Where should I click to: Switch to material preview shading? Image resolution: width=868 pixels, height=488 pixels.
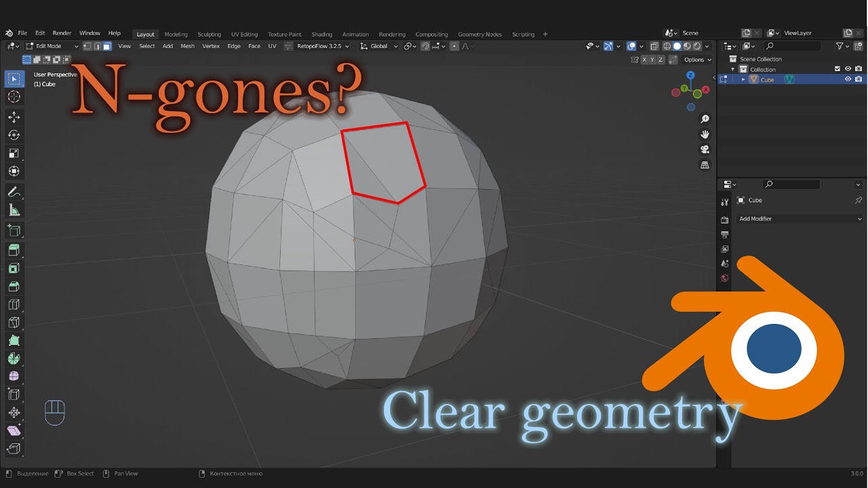(x=687, y=46)
